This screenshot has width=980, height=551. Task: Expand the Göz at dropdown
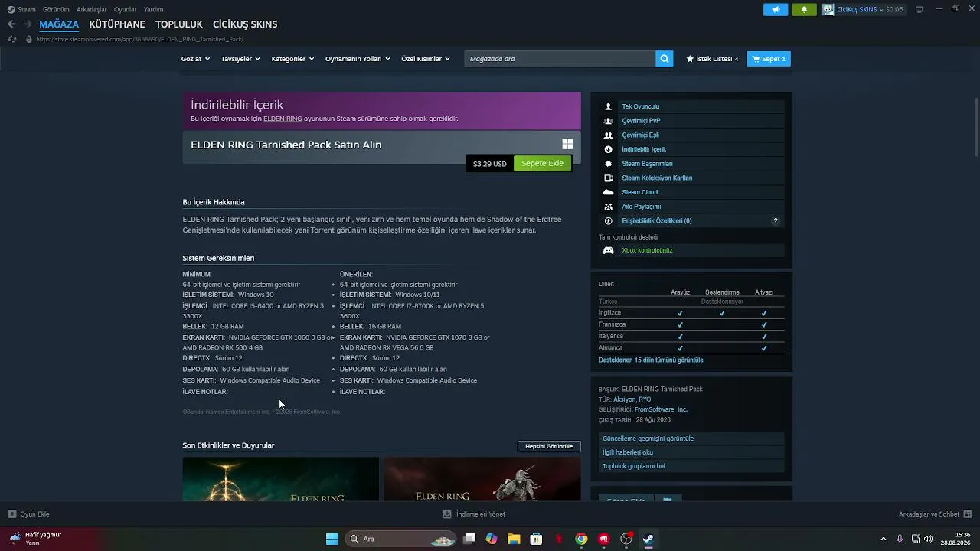[195, 59]
